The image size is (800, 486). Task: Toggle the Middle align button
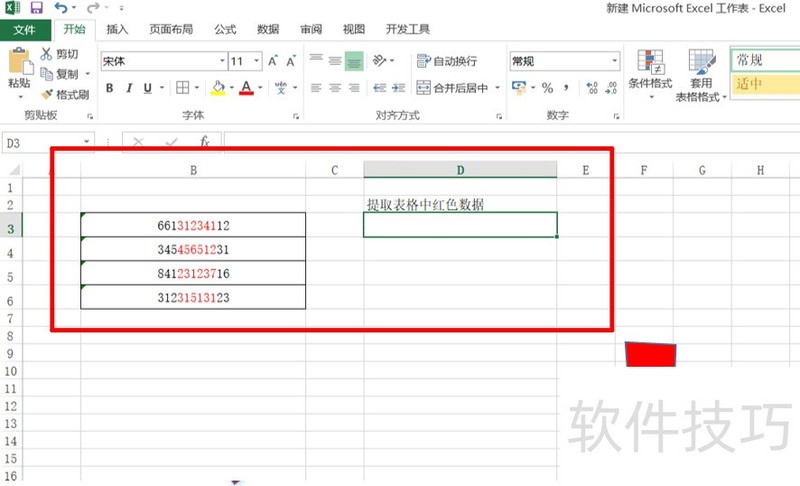click(x=335, y=61)
